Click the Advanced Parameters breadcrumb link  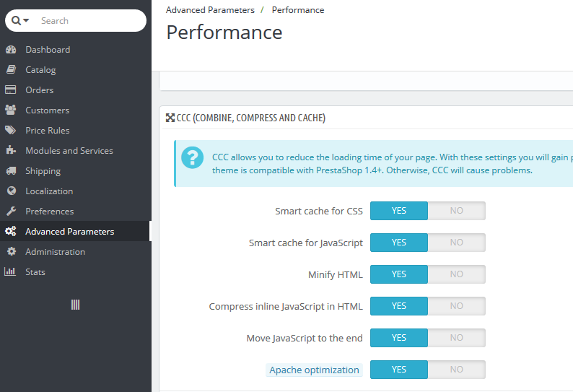point(210,10)
